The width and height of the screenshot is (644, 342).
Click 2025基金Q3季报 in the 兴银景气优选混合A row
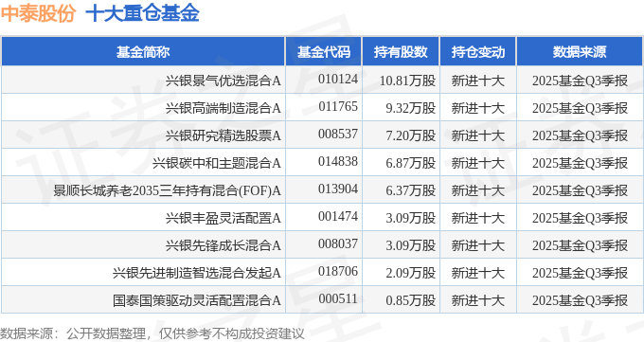tap(580, 81)
